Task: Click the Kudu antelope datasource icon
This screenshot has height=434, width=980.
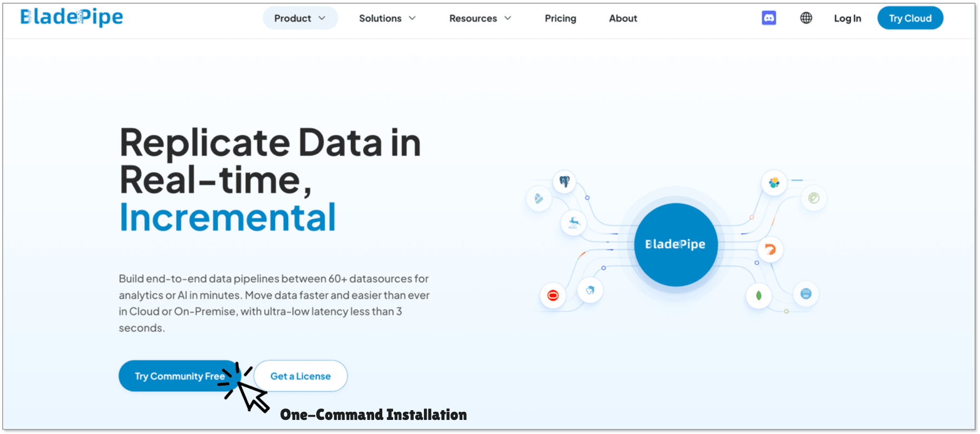Action: click(x=573, y=222)
